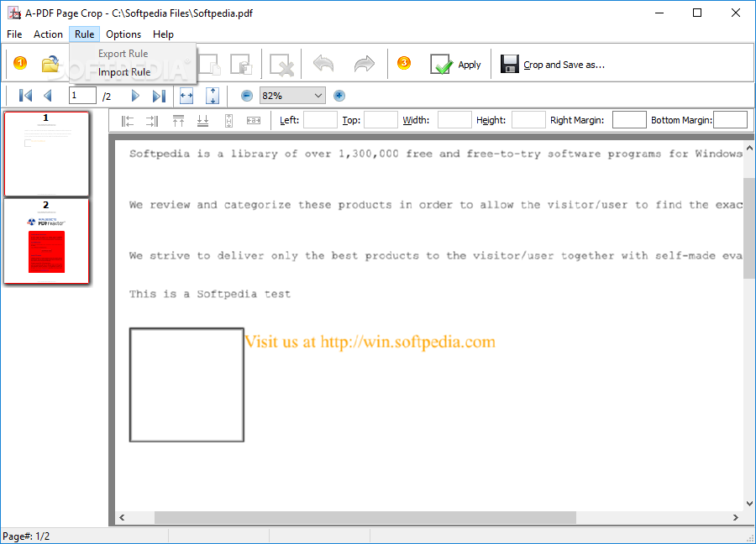Viewport: 756px width, 544px height.
Task: Go to the next page
Action: pyautogui.click(x=135, y=96)
